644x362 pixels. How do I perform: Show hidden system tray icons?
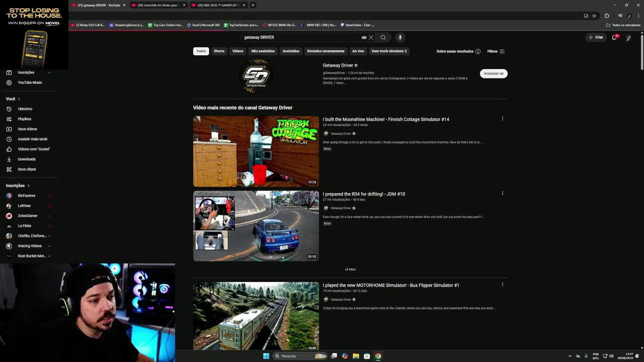[570, 356]
